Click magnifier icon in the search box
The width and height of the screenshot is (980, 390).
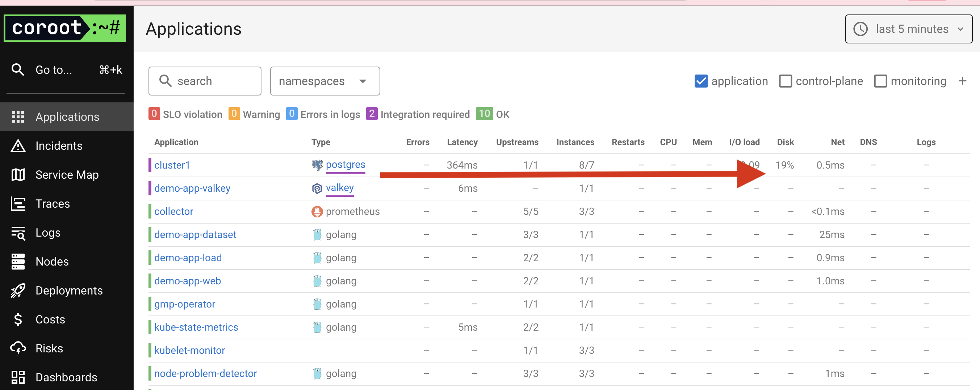[x=165, y=81]
